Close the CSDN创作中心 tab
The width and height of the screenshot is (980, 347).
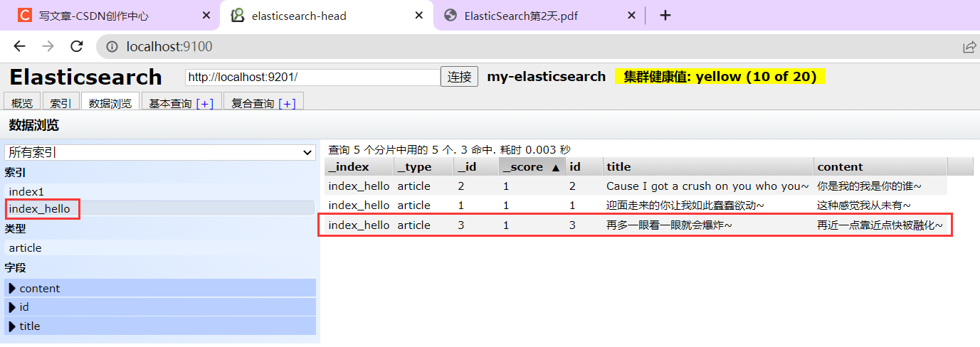click(x=206, y=16)
